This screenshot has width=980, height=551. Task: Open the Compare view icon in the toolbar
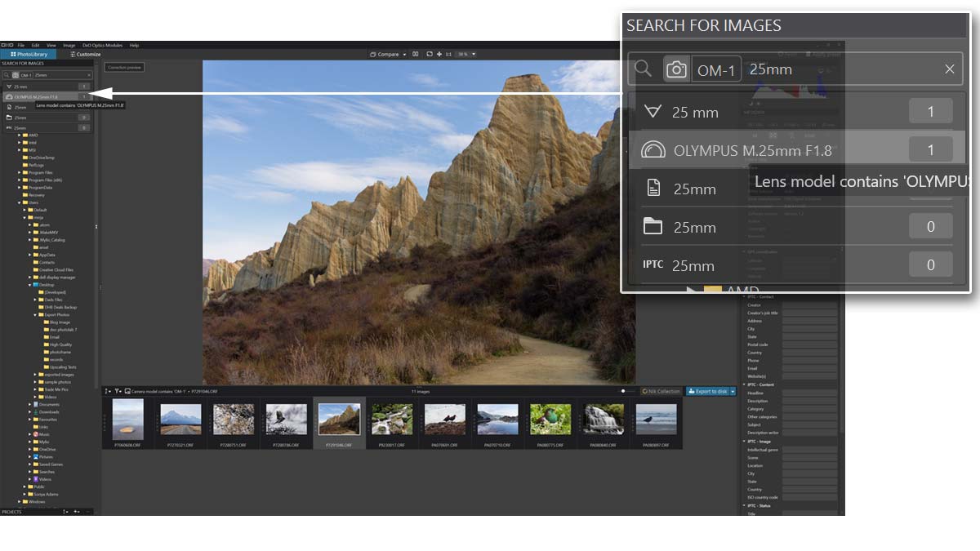(x=373, y=54)
